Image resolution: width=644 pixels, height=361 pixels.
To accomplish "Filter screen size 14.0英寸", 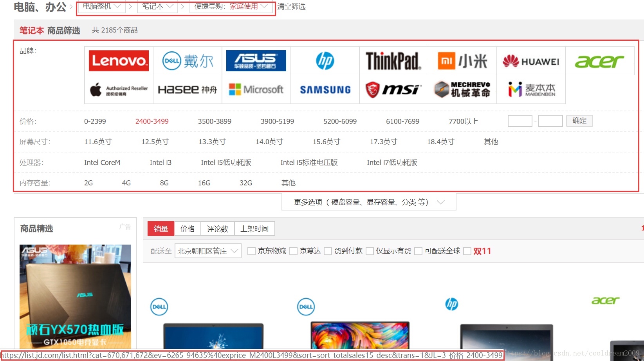I will click(x=269, y=142).
